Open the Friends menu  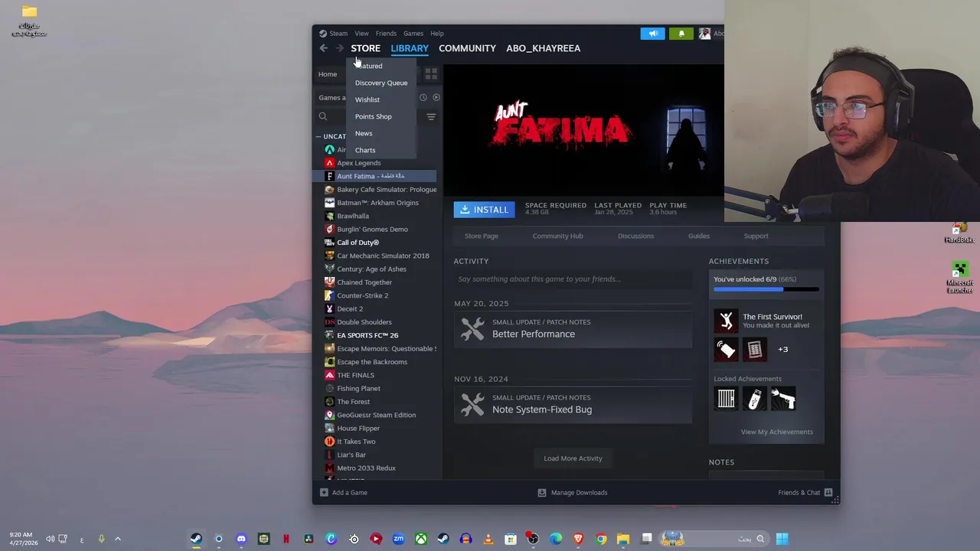pyautogui.click(x=386, y=33)
